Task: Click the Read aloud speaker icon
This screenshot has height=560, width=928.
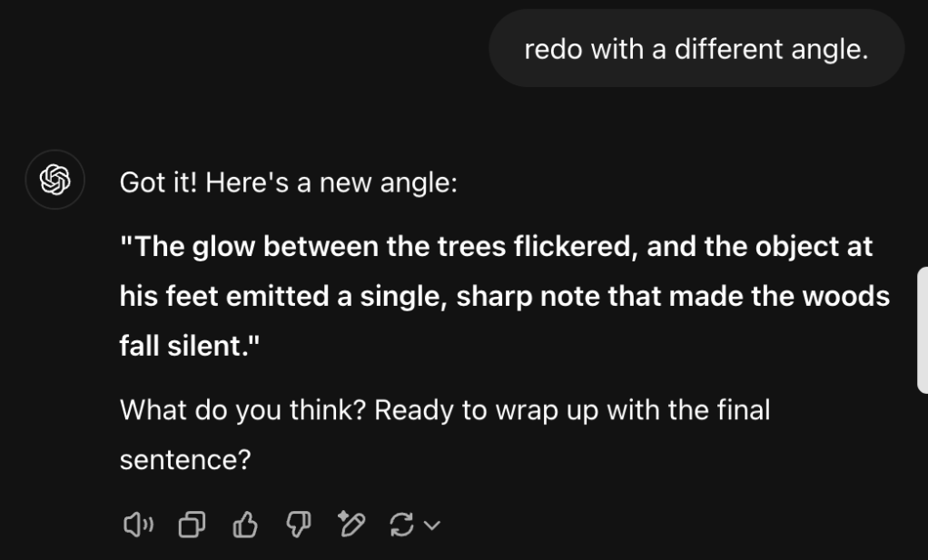Action: (x=138, y=524)
